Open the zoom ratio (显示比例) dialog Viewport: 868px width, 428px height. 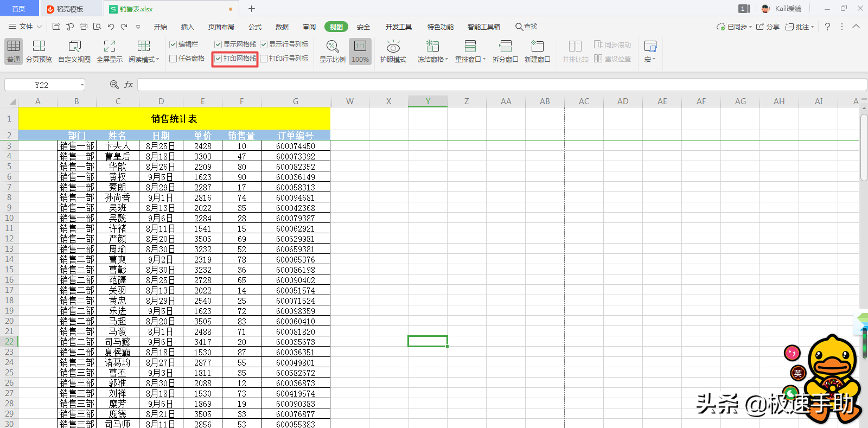tap(333, 52)
